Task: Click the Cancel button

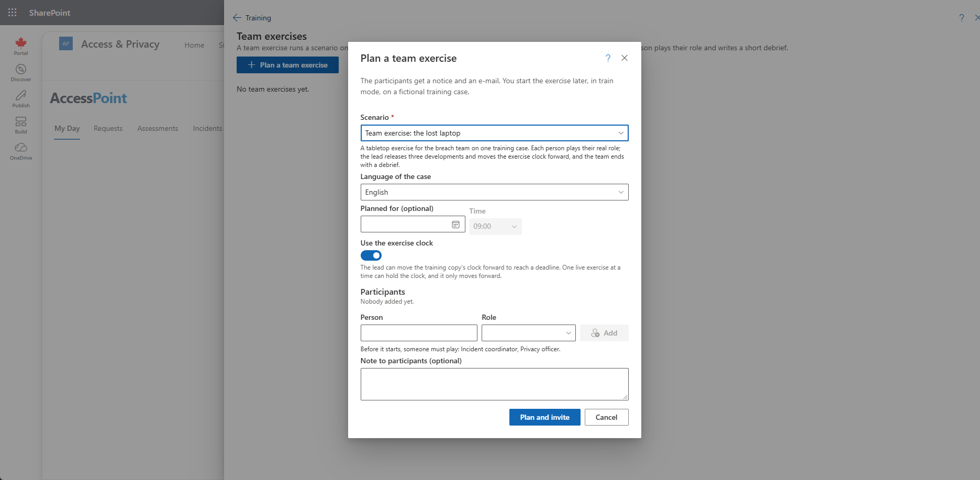Action: [607, 417]
